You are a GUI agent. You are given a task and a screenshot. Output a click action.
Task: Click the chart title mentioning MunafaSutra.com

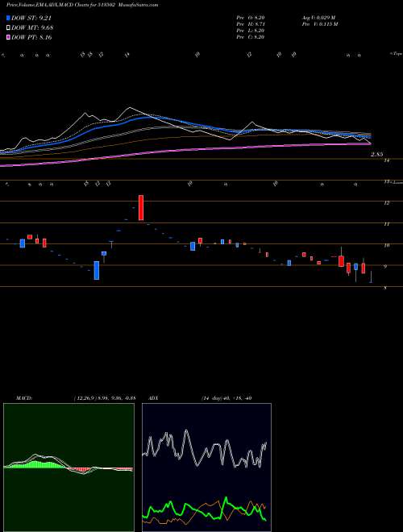[x=82, y=5]
